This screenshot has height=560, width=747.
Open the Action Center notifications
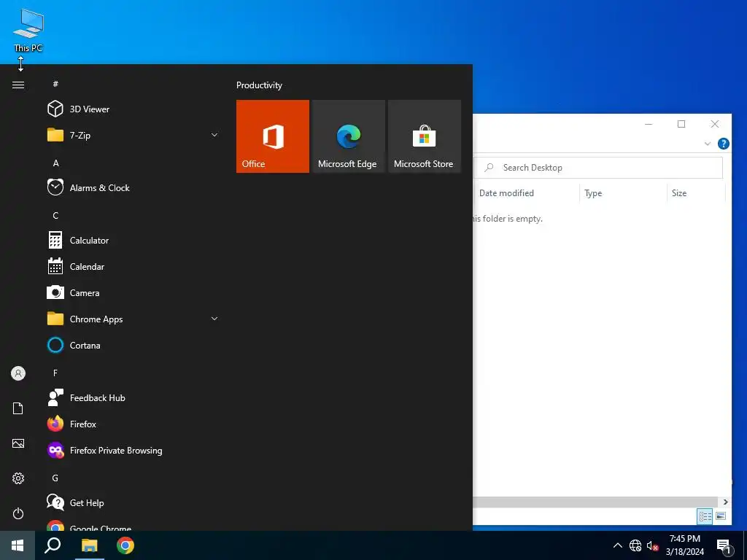[x=724, y=545]
